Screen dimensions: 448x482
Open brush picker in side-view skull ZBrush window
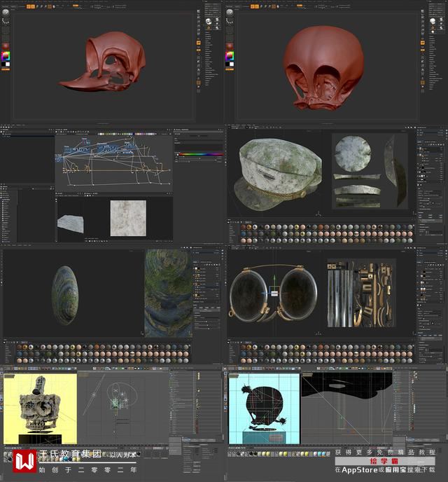click(6, 13)
